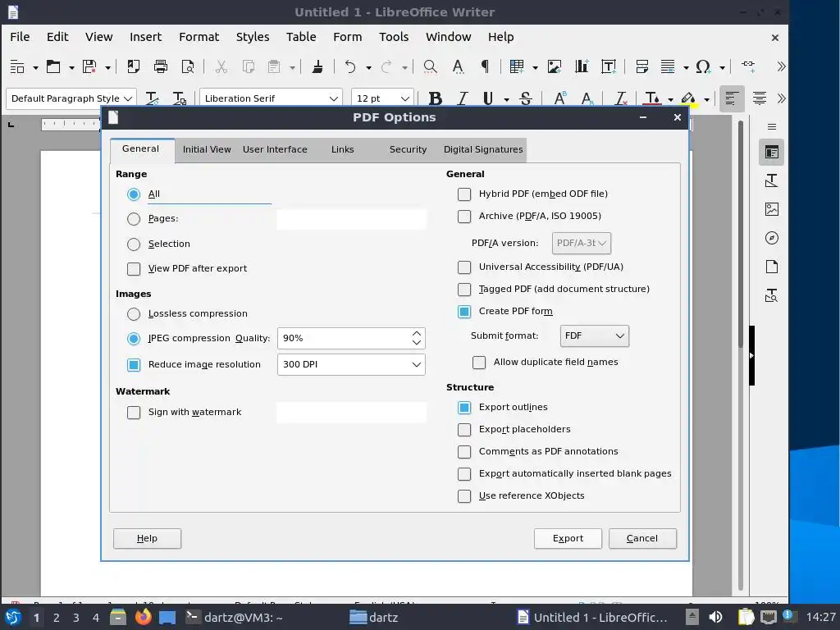Open the sidebar Navigator compass icon
Viewport: 840px width, 630px height.
coord(771,238)
